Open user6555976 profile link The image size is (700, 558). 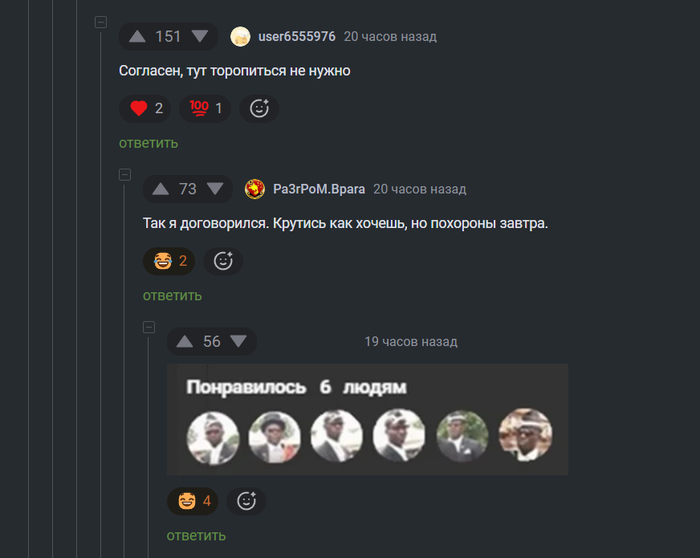[x=297, y=37]
